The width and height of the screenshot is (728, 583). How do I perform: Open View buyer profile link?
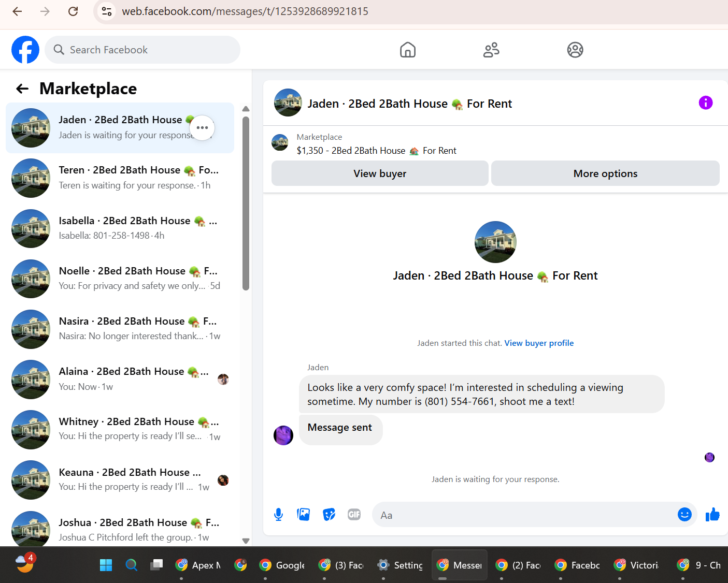[539, 343]
